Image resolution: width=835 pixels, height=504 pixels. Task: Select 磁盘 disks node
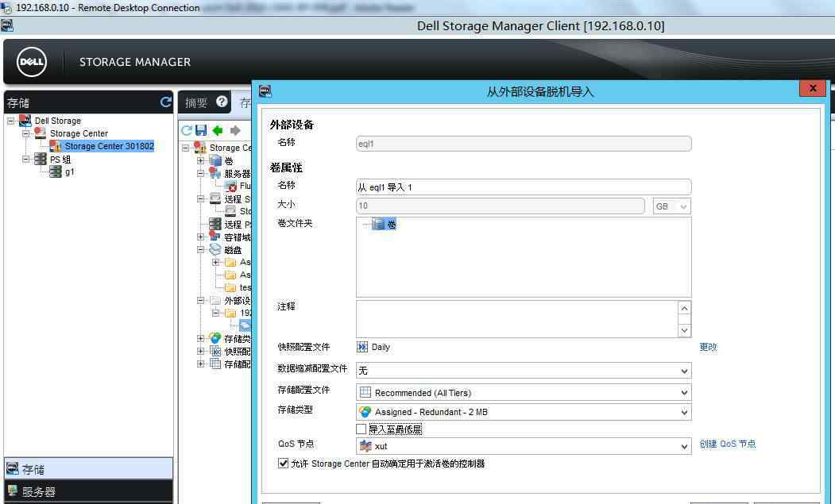pyautogui.click(x=233, y=249)
